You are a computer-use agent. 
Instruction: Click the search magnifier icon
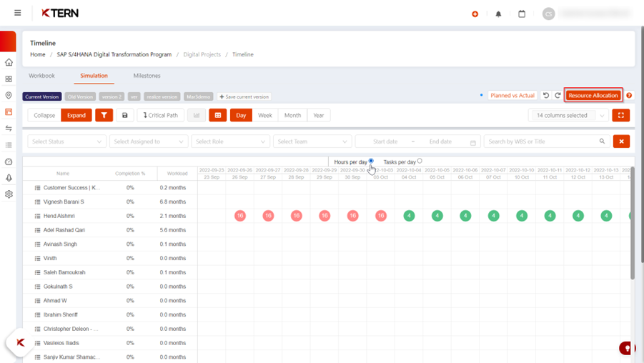(602, 141)
